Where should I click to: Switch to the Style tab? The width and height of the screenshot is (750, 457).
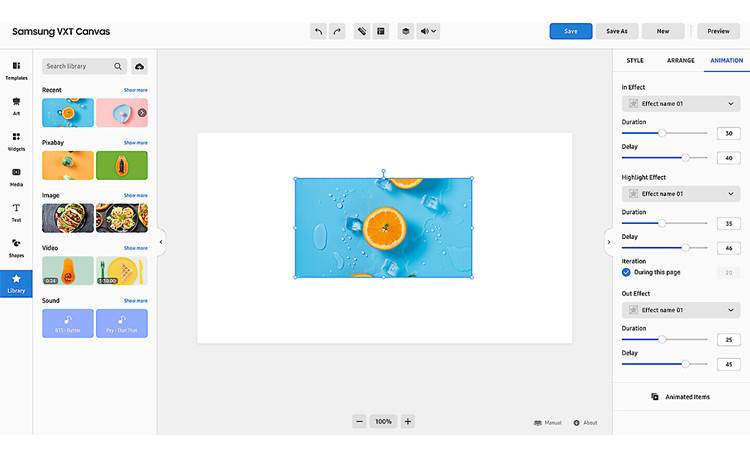tap(635, 60)
